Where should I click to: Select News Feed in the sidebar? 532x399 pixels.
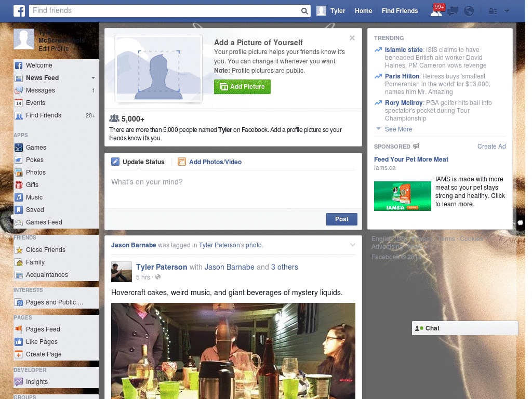tap(42, 78)
